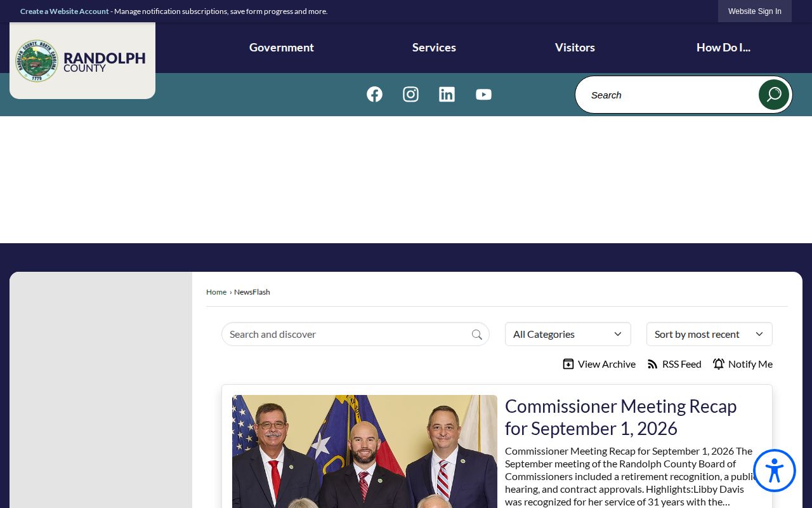
Task: Open the accessibility widget icon
Action: click(775, 471)
